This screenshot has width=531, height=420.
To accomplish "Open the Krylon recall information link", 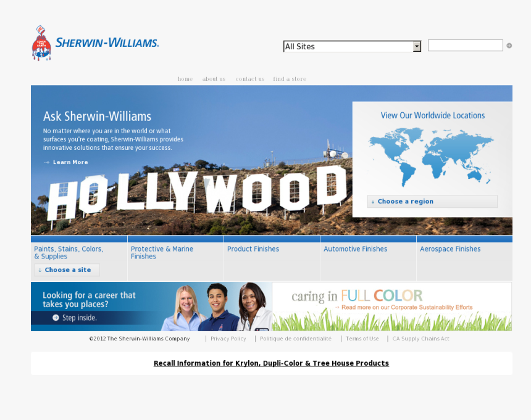I will (271, 363).
